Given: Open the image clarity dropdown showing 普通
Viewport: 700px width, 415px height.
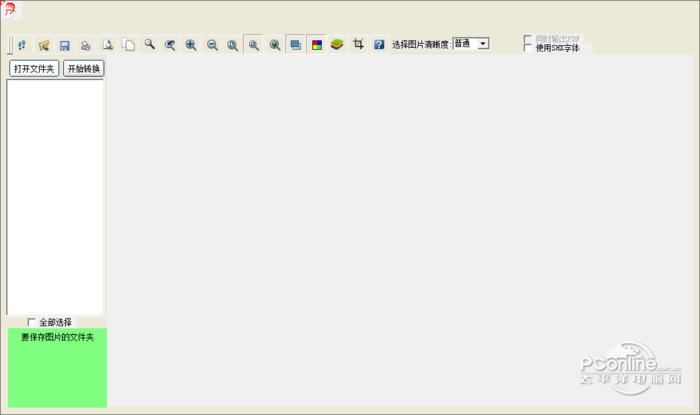Looking at the screenshot, I should point(471,43).
